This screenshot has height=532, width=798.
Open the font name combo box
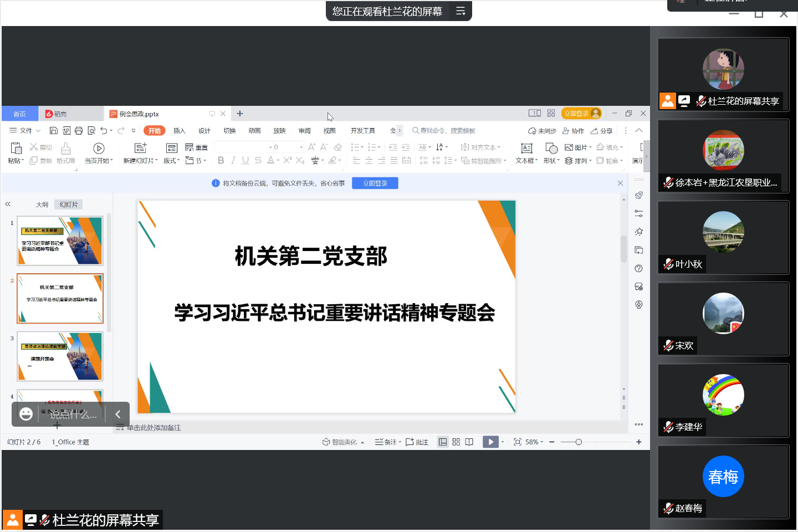click(244, 147)
